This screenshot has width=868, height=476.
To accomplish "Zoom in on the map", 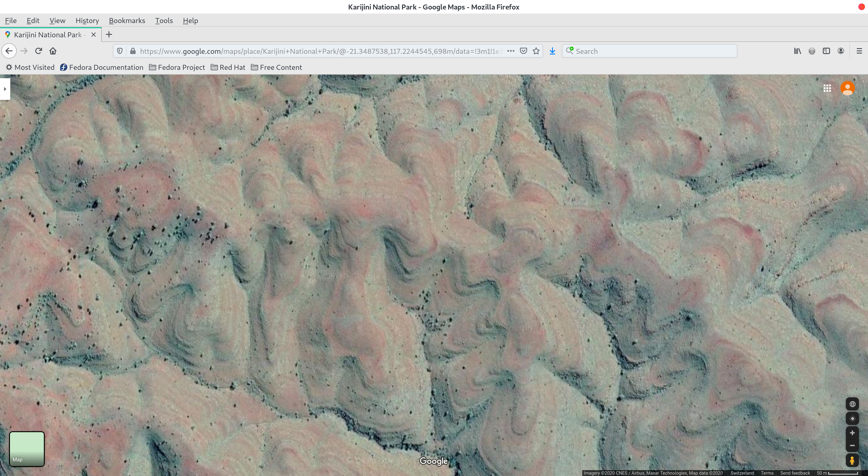I will pos(852,433).
